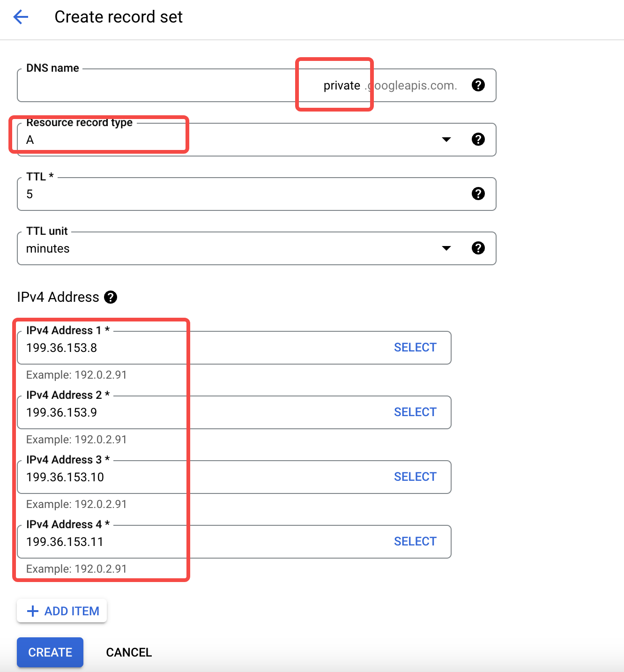Open the IPv4 Address heading help icon
Screen dimensions: 624x672
(111, 297)
